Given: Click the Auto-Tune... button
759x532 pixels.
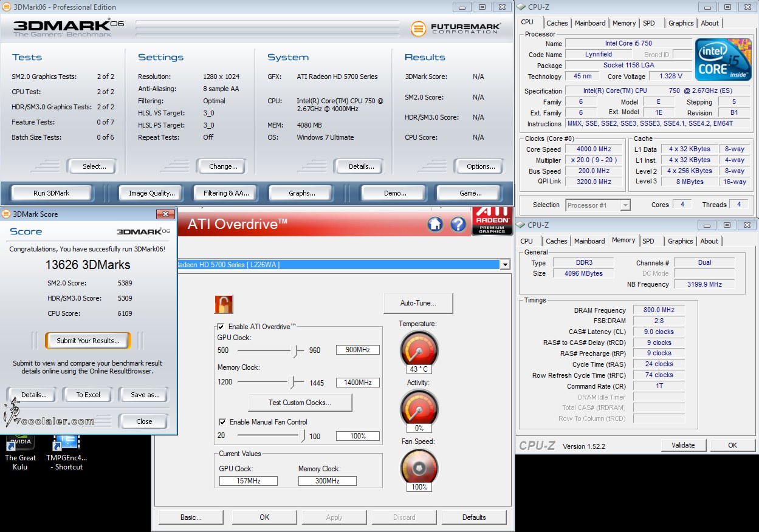Looking at the screenshot, I should (x=418, y=303).
